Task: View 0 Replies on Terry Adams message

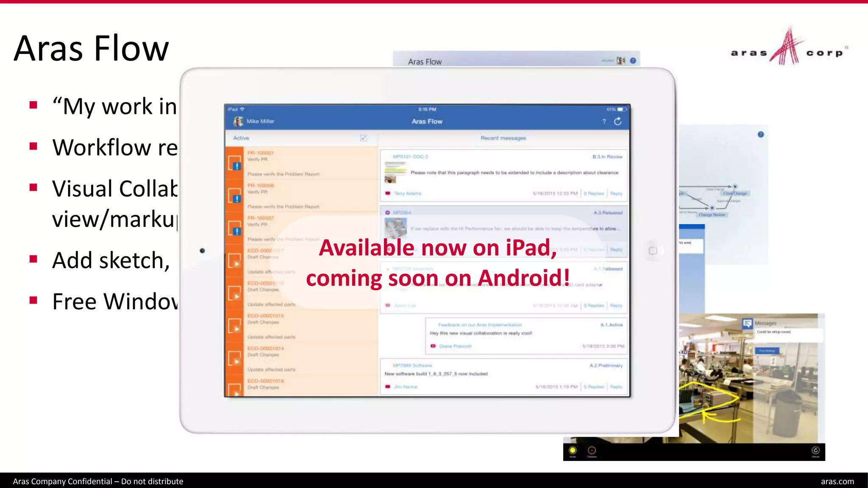Action: coord(594,194)
